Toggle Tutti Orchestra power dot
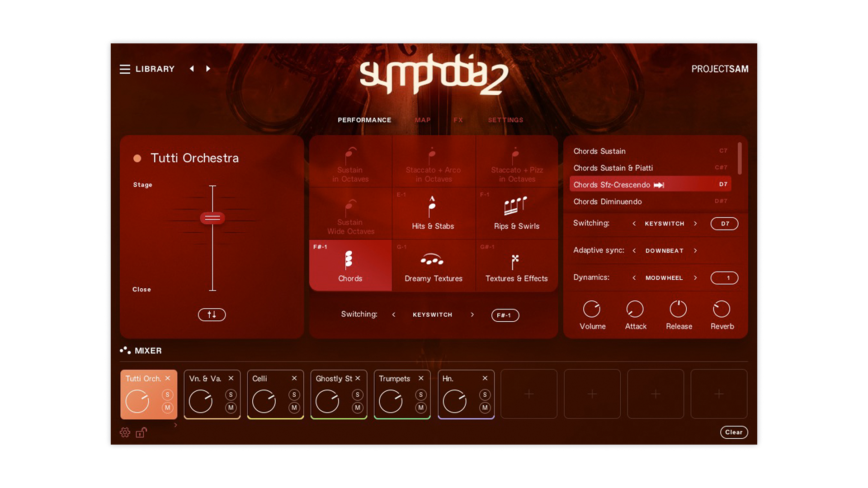This screenshot has width=868, height=488. coord(137,158)
